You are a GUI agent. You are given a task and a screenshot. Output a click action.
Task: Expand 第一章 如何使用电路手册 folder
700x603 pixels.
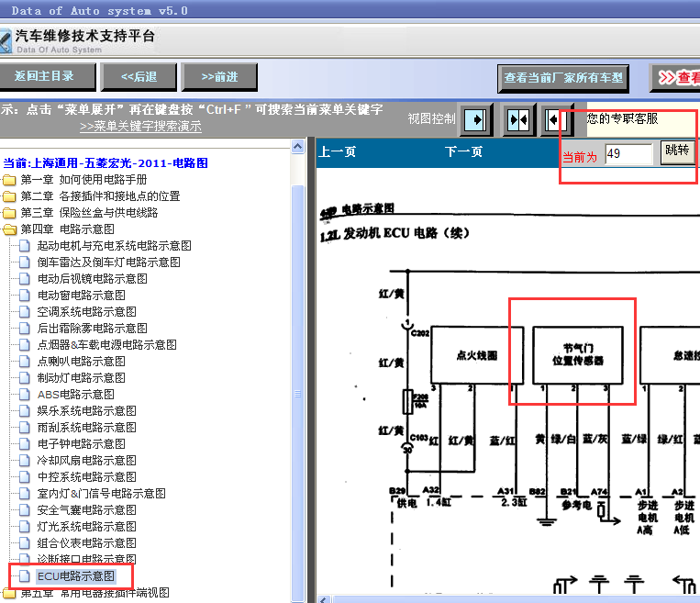click(x=9, y=180)
